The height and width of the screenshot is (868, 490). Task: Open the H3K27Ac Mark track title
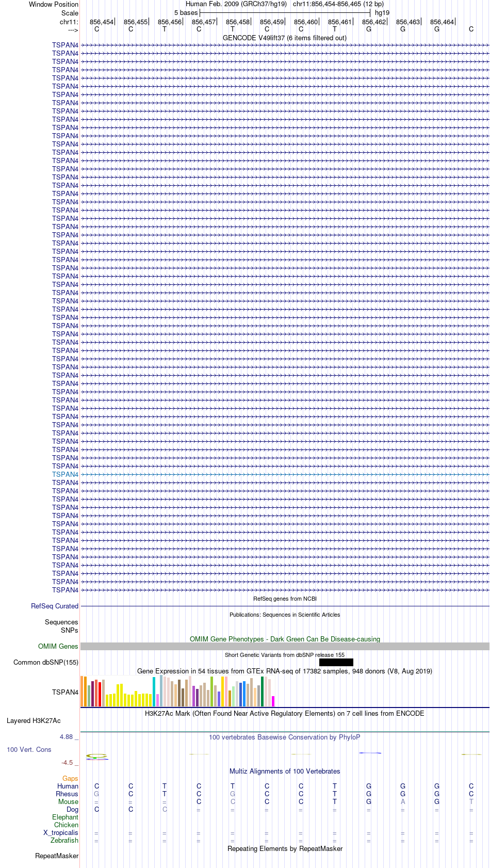pyautogui.click(x=285, y=714)
